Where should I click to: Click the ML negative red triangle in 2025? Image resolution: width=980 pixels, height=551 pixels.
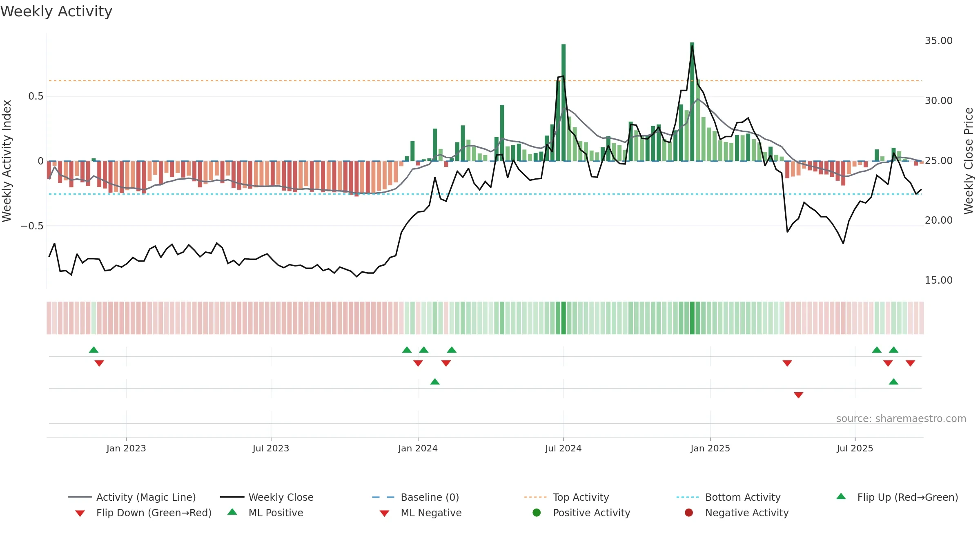pyautogui.click(x=799, y=395)
